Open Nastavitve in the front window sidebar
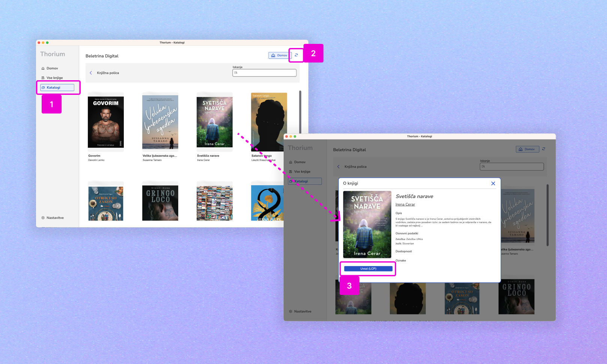The image size is (607, 364). [300, 312]
